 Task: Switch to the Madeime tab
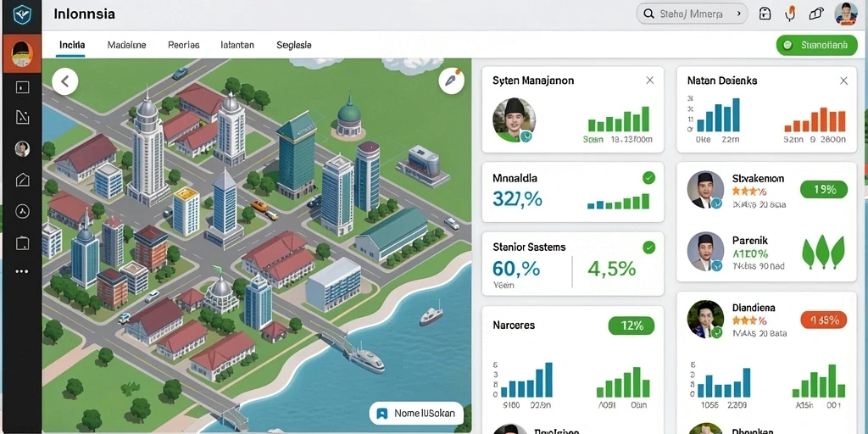pyautogui.click(x=127, y=45)
